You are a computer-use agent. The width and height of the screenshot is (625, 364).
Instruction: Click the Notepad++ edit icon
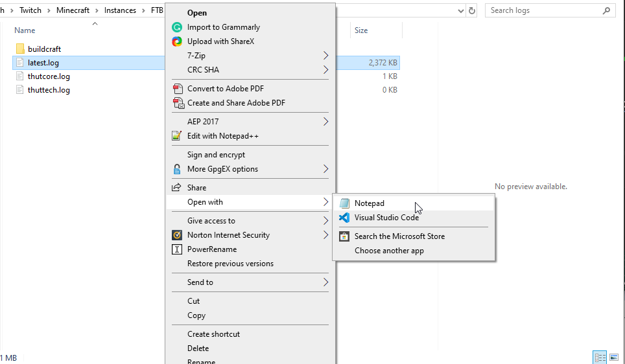click(x=176, y=136)
